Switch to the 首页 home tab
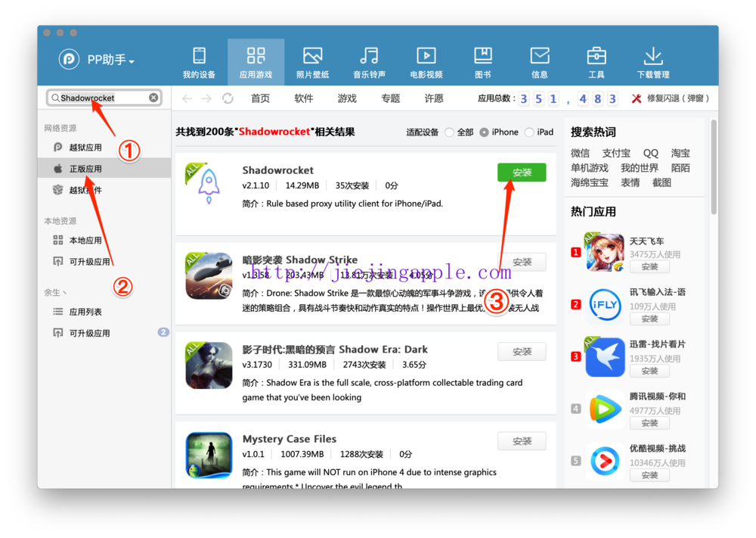 [x=260, y=98]
